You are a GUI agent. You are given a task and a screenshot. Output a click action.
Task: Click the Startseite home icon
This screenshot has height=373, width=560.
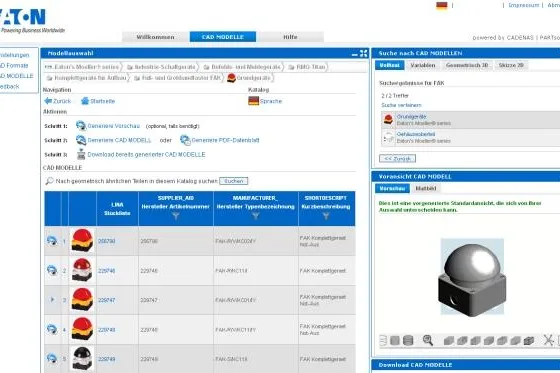tap(85, 101)
